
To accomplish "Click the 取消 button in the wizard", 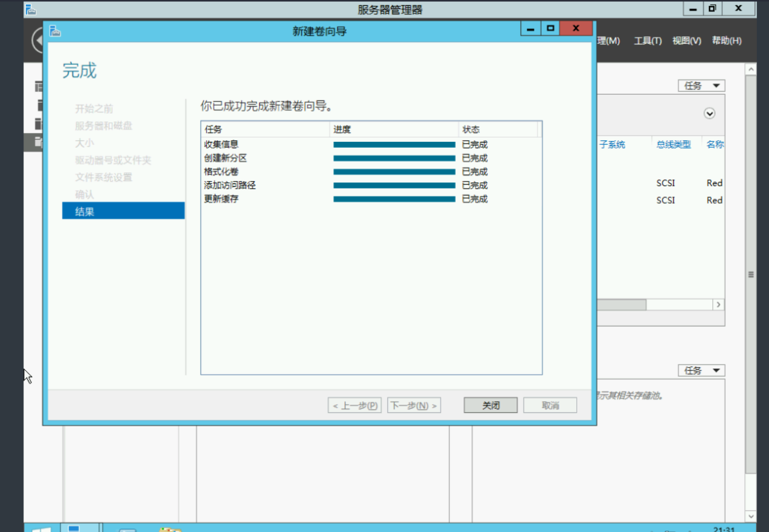I will click(550, 405).
